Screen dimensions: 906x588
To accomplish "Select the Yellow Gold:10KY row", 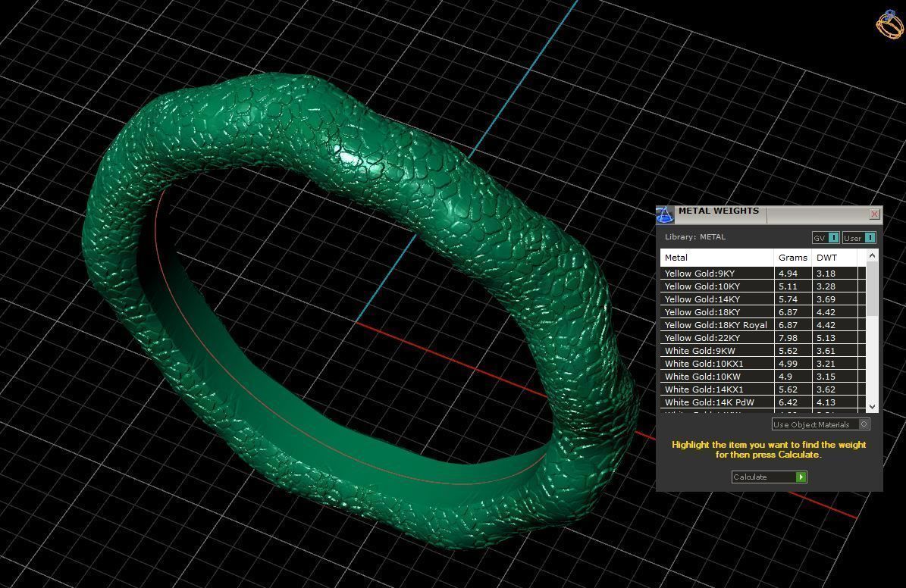I will (763, 286).
